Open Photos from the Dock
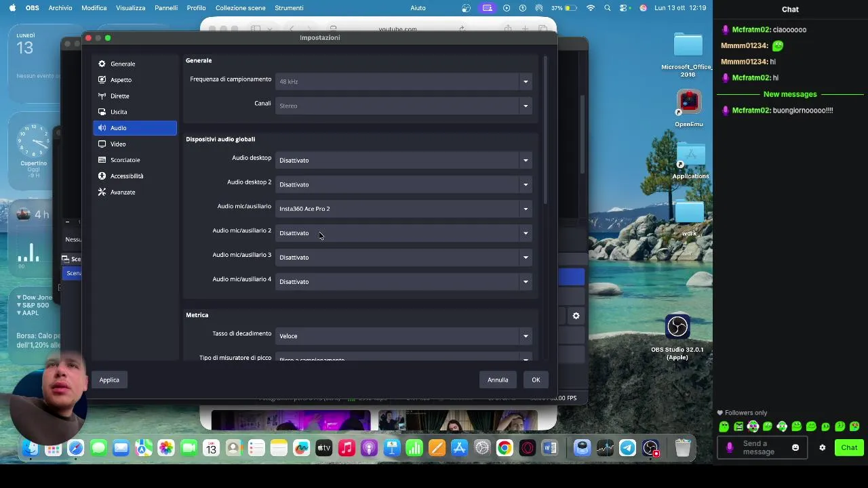The image size is (868, 488). pyautogui.click(x=166, y=448)
